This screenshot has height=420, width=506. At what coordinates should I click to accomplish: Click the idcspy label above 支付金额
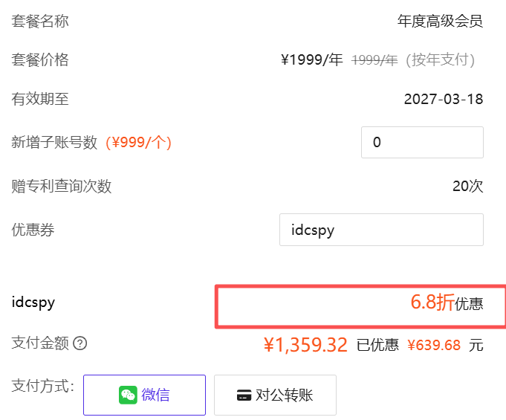tap(33, 303)
